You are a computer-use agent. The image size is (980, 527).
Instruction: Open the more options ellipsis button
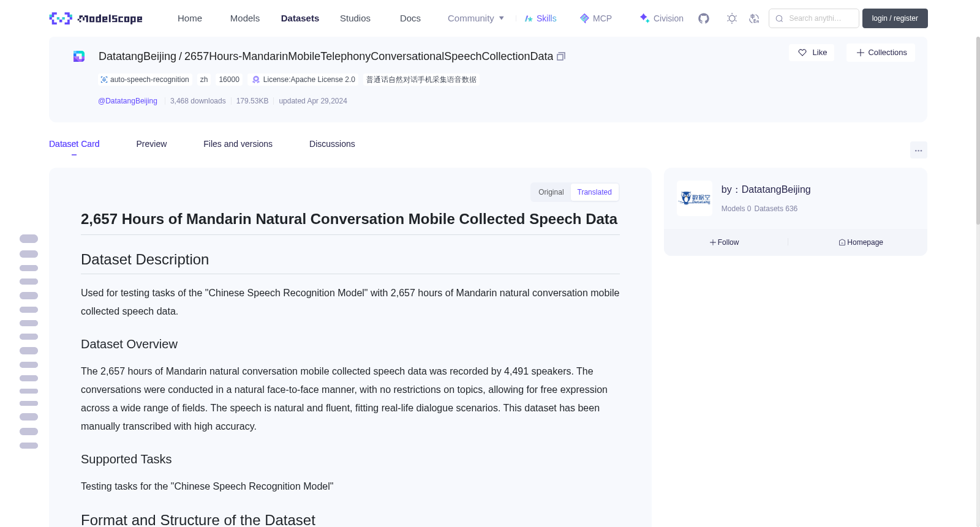[918, 150]
